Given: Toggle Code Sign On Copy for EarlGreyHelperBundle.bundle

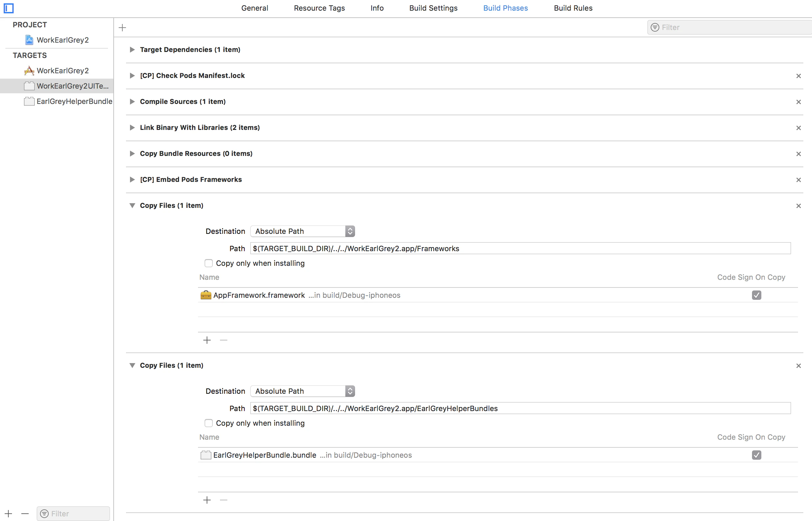Looking at the screenshot, I should (756, 455).
